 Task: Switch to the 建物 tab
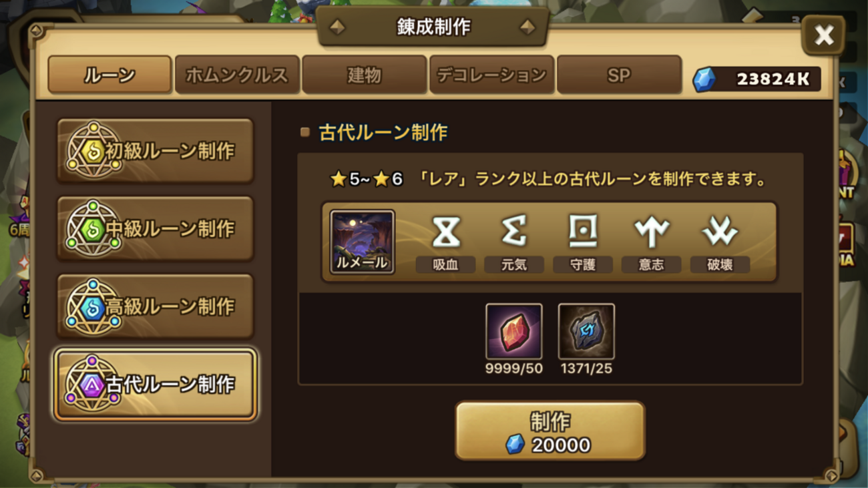point(364,75)
